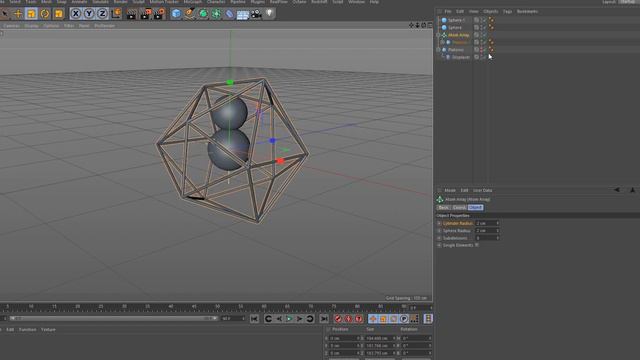Click back arrow in Attribute Manager
This screenshot has width=640, height=360.
coord(617,190)
